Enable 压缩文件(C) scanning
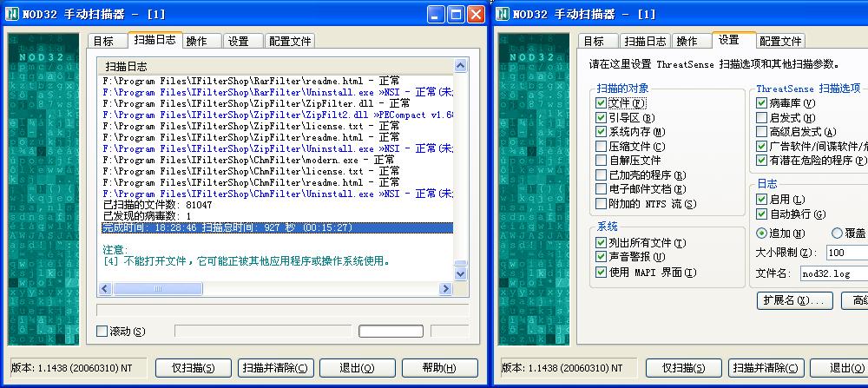This screenshot has height=388, width=868. point(601,146)
